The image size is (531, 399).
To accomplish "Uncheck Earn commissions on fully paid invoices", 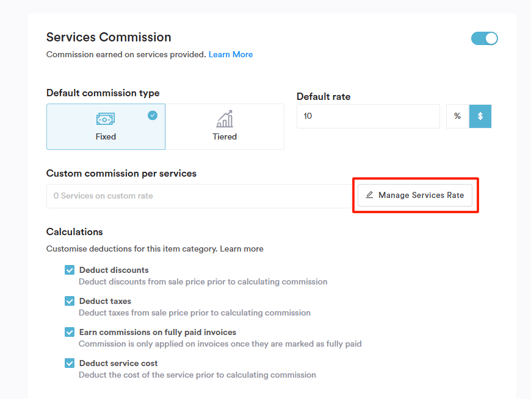I will tap(69, 332).
